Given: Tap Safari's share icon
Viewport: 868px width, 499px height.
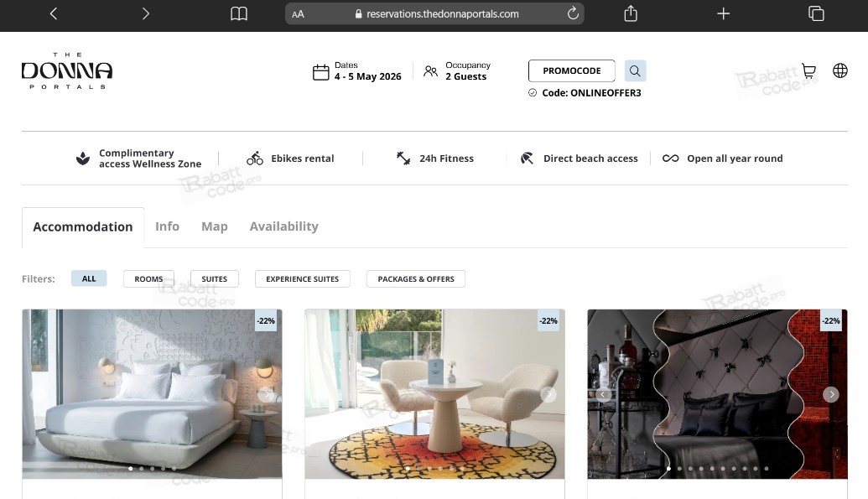Looking at the screenshot, I should (x=631, y=13).
